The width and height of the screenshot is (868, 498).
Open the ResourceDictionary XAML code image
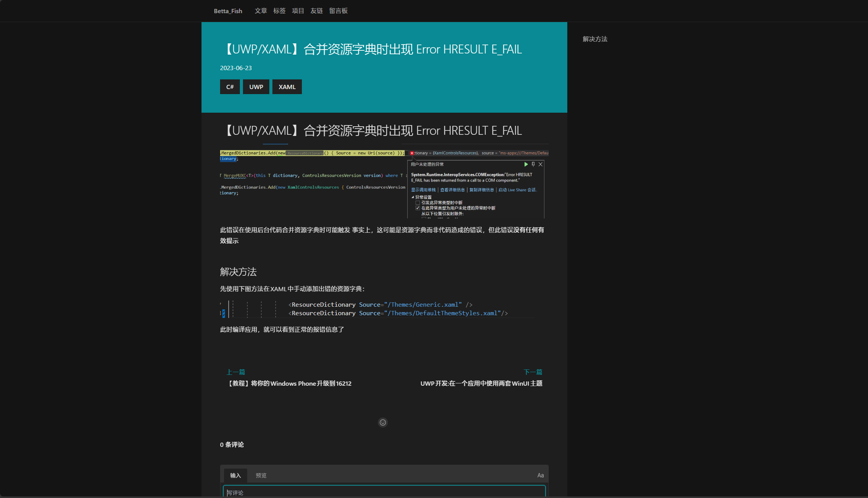pos(377,309)
